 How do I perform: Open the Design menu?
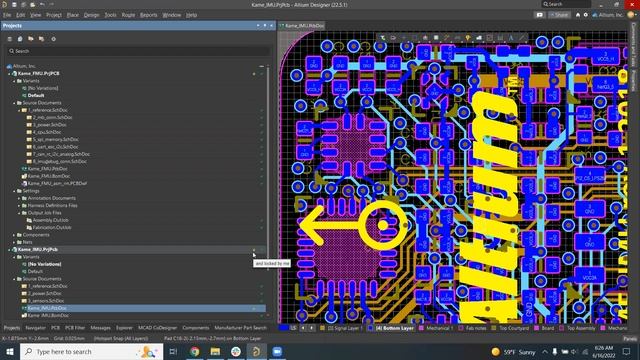pos(91,15)
